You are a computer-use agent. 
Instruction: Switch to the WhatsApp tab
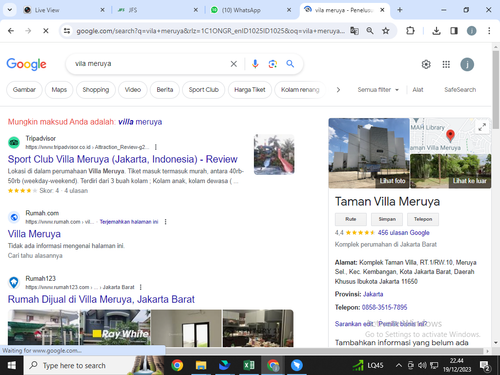coord(251,10)
